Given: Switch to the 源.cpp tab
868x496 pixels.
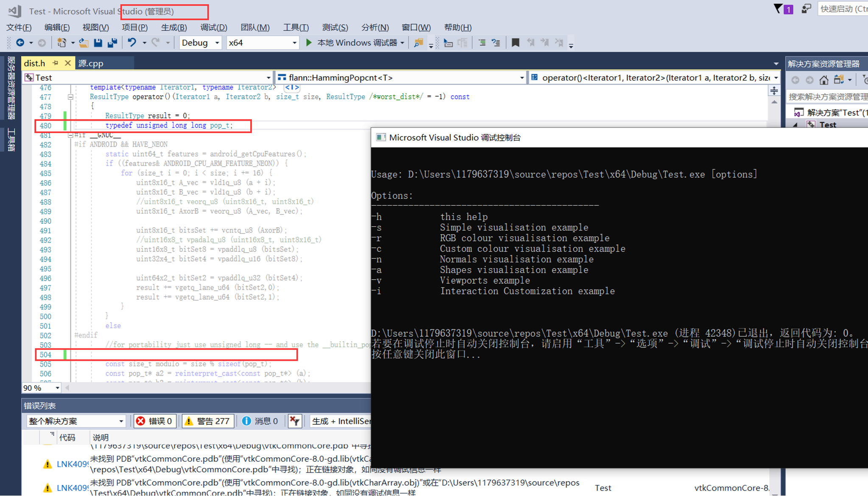Looking at the screenshot, I should 91,63.
